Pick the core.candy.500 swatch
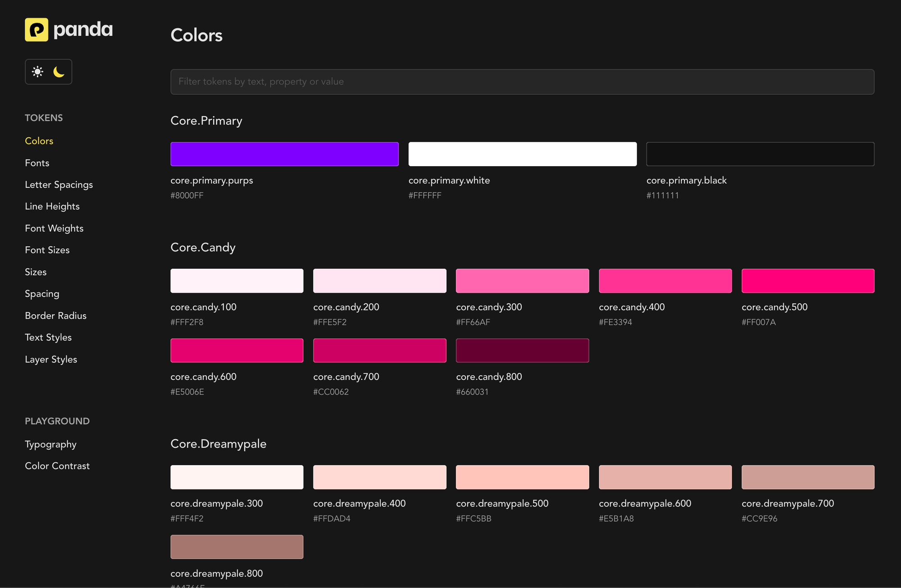The image size is (901, 588). [808, 281]
